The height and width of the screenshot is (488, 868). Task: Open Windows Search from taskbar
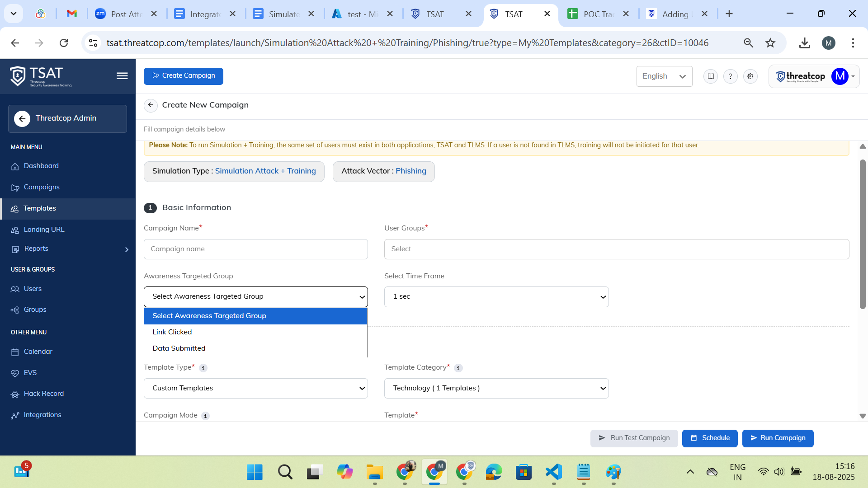pyautogui.click(x=285, y=472)
